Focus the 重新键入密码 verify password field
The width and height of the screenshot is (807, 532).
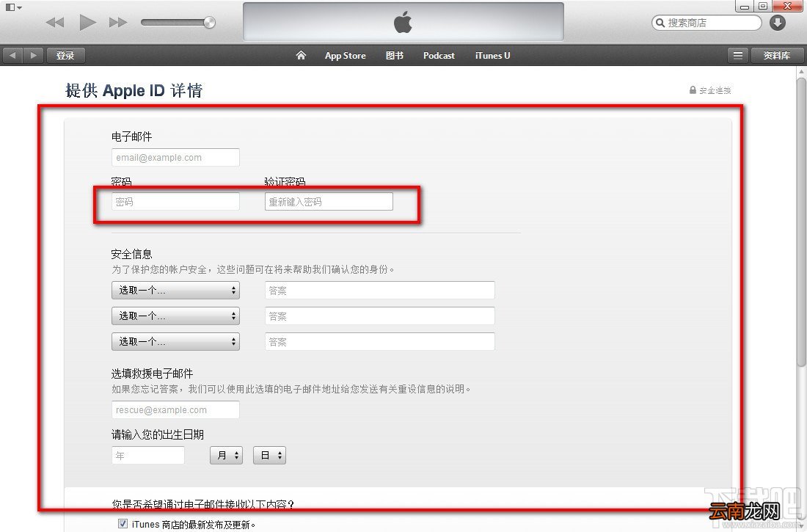click(x=329, y=201)
